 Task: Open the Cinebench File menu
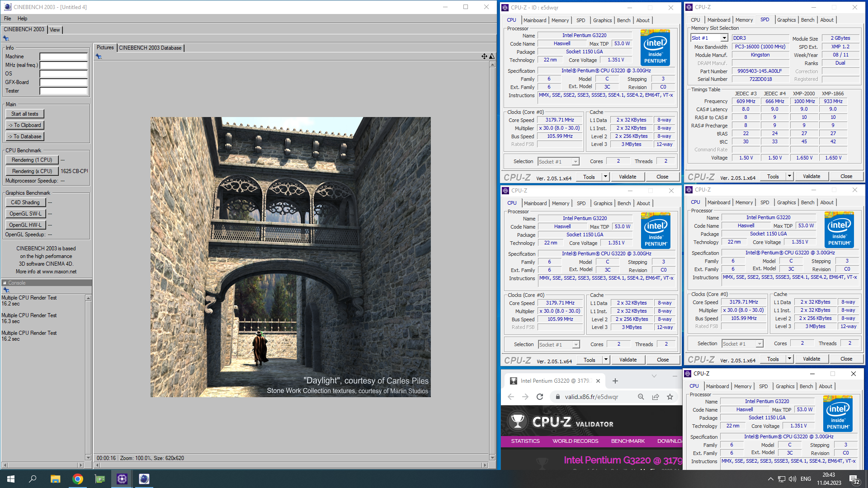(x=8, y=19)
